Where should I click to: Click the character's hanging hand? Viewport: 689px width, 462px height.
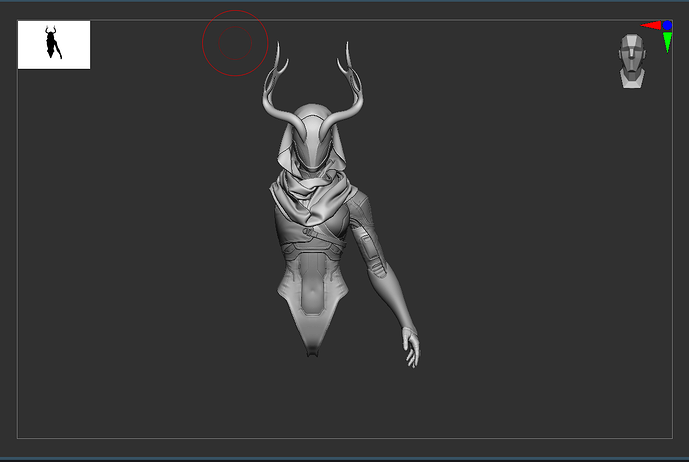pyautogui.click(x=410, y=346)
